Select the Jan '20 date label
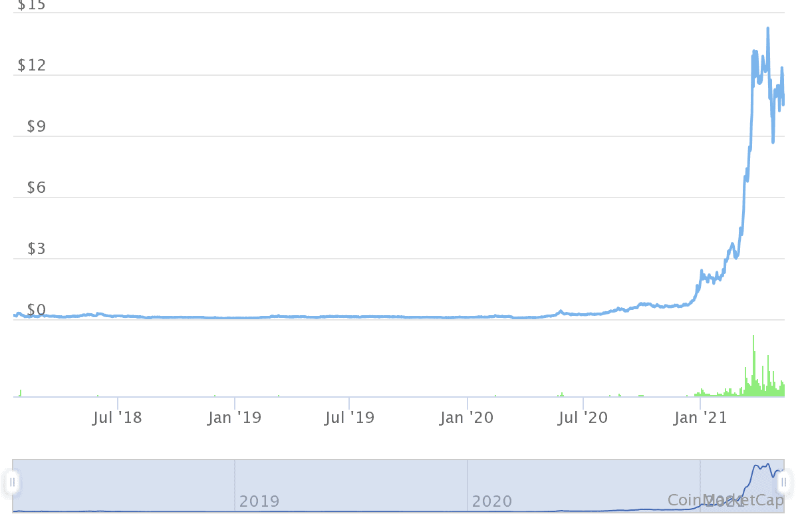This screenshot has height=532, width=798. 467,418
